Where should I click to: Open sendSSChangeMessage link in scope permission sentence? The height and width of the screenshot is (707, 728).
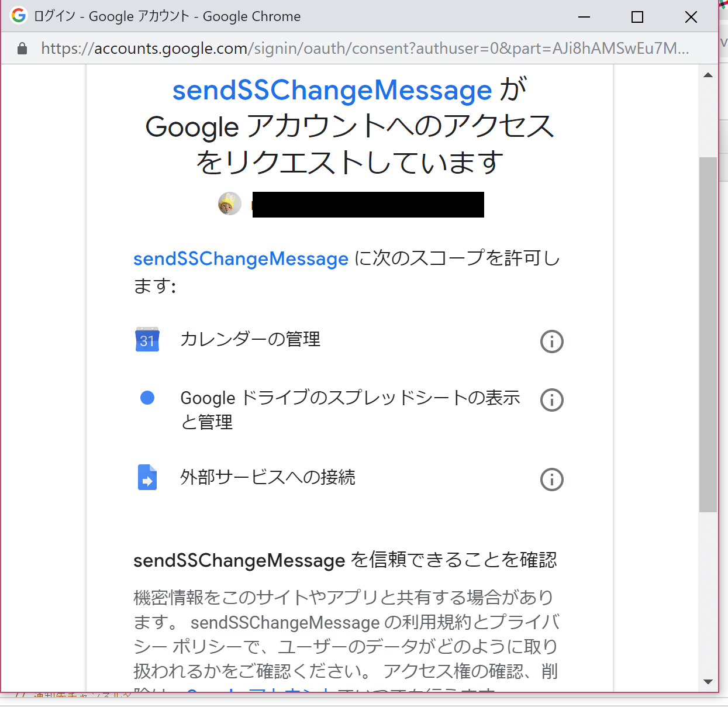click(x=240, y=258)
